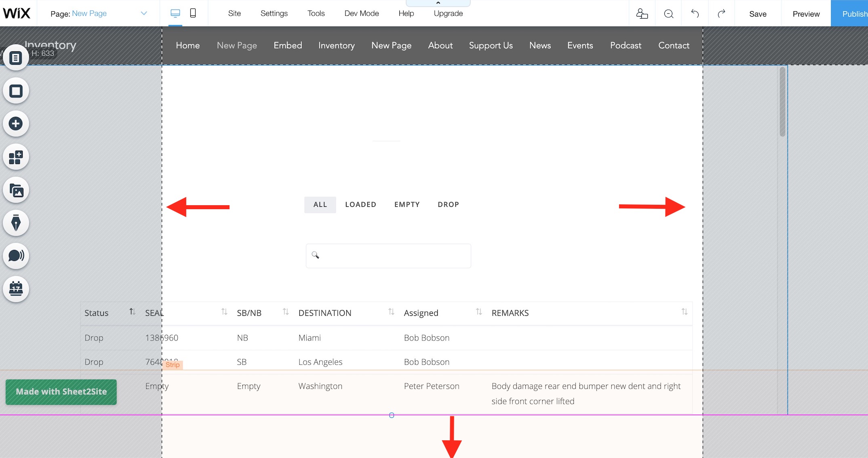Collapse the top toolbar with chevron
868x458 pixels.
pyautogui.click(x=438, y=3)
